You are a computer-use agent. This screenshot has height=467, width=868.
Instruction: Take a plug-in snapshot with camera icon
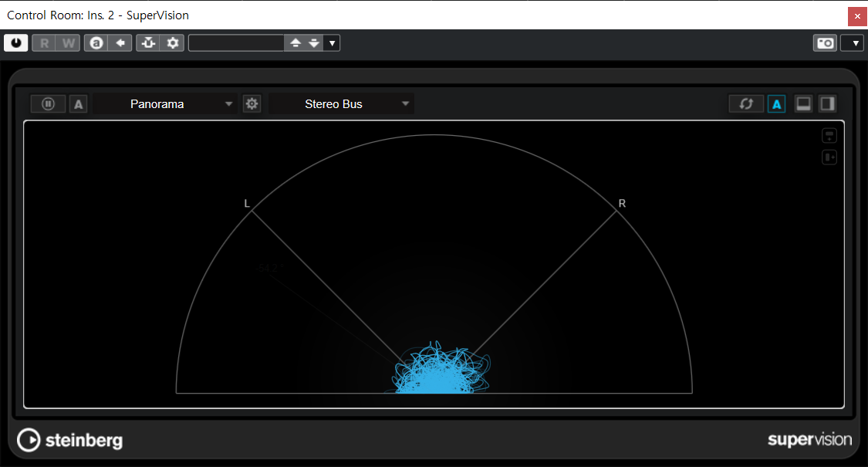point(825,43)
